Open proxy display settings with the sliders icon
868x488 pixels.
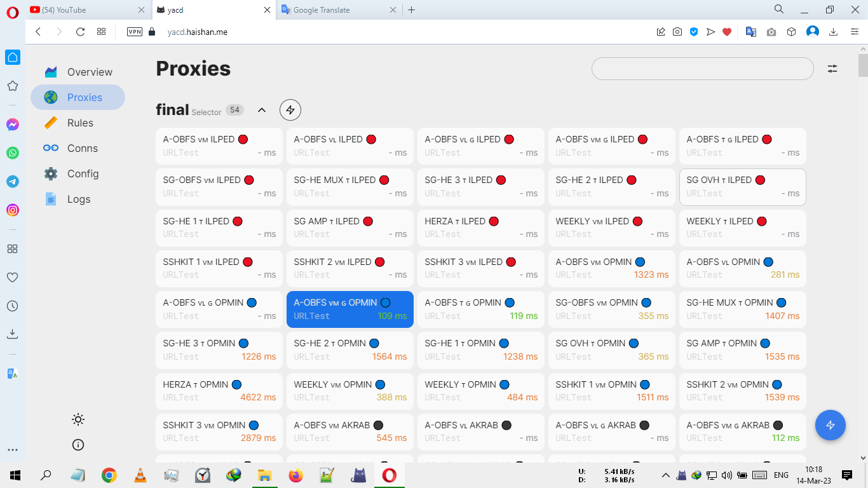point(832,69)
